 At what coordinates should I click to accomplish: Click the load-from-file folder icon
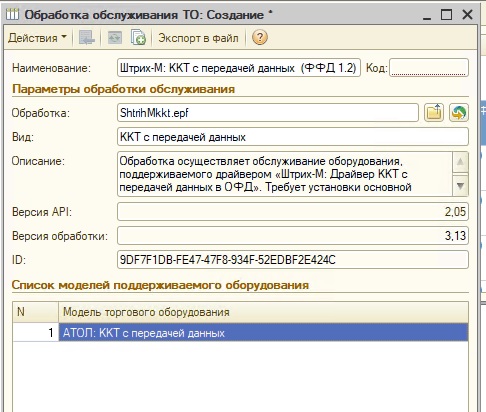(x=434, y=113)
